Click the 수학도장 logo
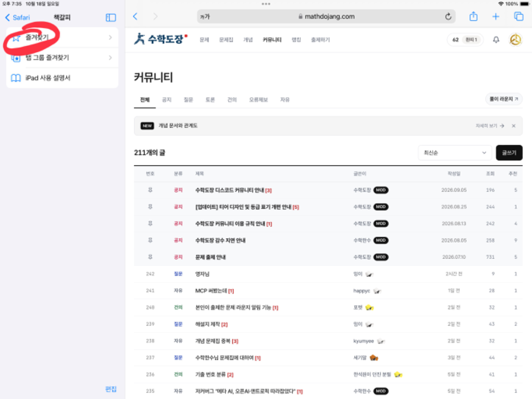Screen dimensions: 532x399 point(160,39)
